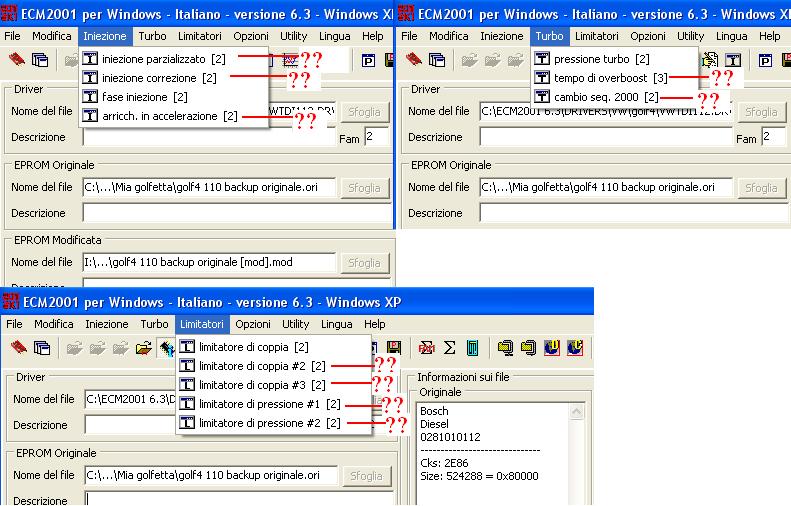Screen dimensions: 791x506
Task: Click EPROM Originale Descrizione field in Turbo-menu window
Action: click(x=634, y=213)
